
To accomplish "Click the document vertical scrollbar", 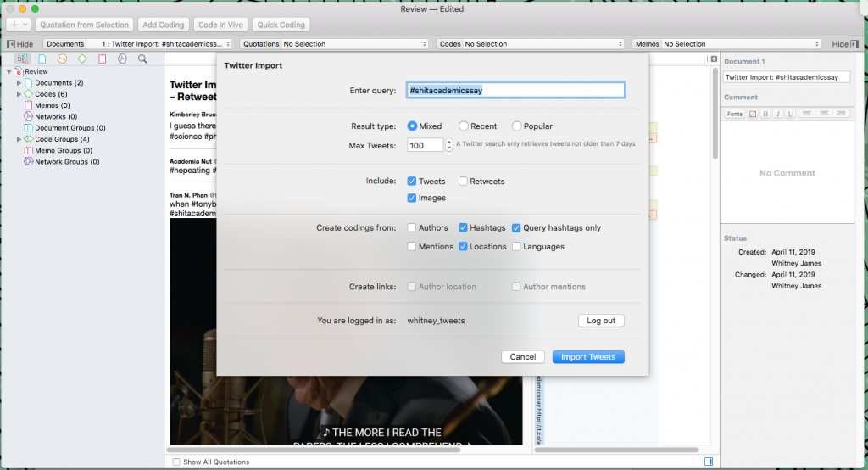I will click(715, 114).
